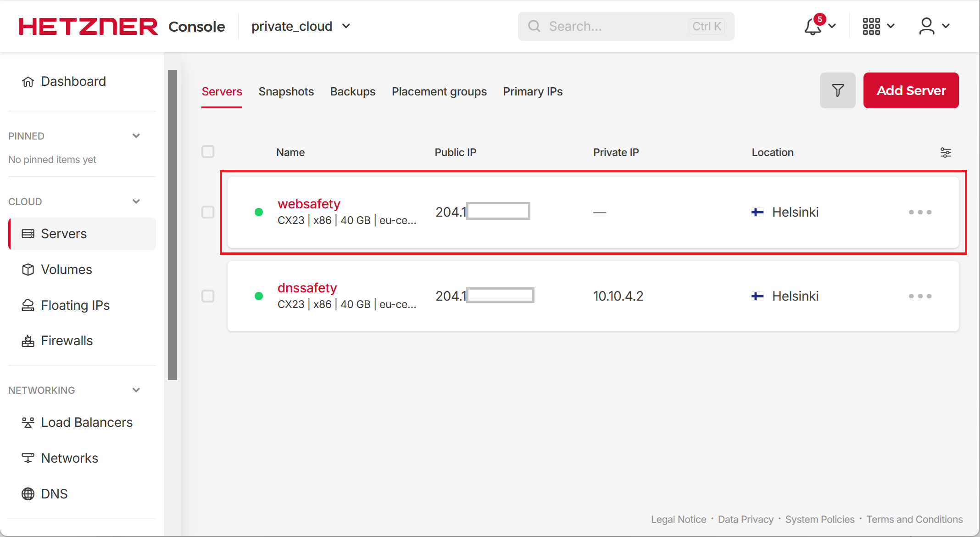
Task: Click the Public IP column header
Action: click(x=456, y=152)
